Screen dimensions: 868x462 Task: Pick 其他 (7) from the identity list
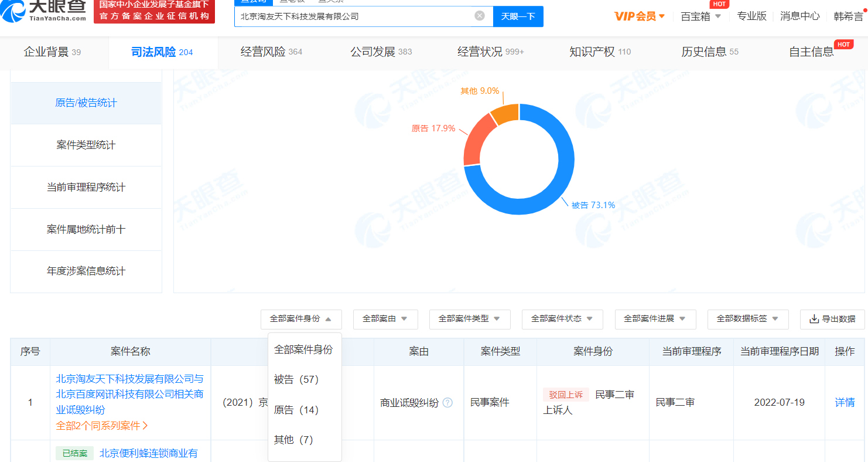click(294, 440)
